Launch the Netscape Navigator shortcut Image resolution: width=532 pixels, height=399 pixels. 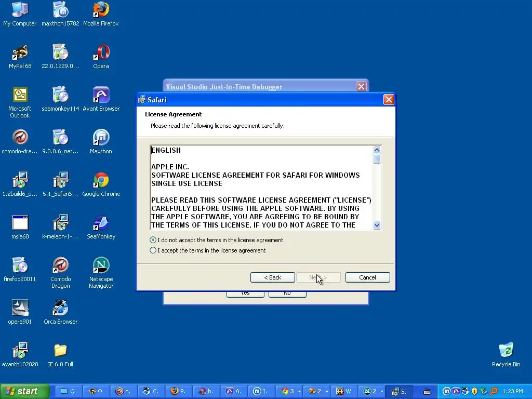tap(101, 273)
